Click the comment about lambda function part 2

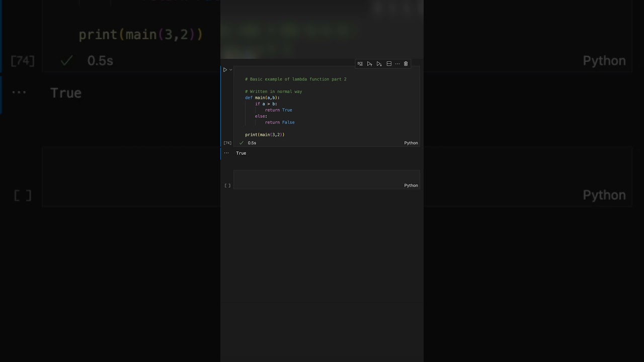296,79
